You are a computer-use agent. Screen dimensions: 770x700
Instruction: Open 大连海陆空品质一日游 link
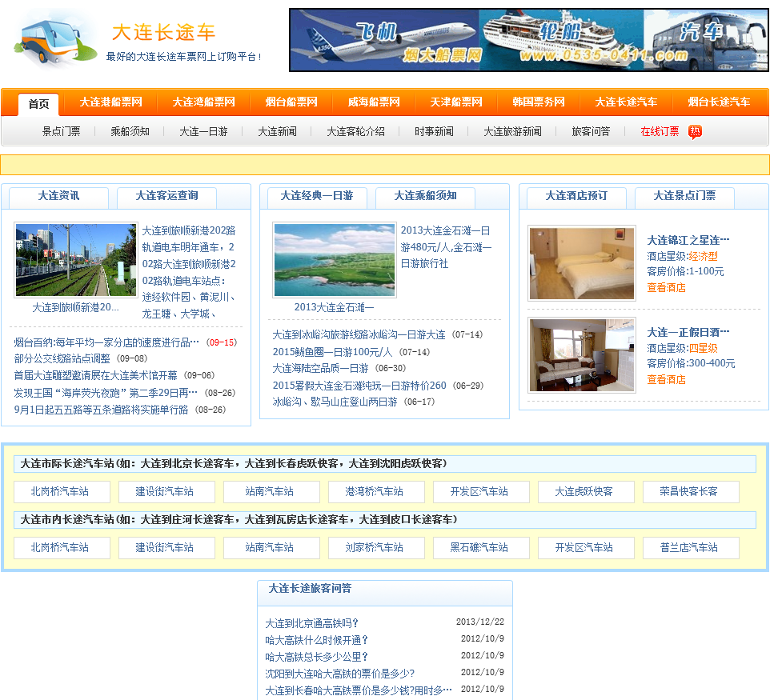coord(321,368)
